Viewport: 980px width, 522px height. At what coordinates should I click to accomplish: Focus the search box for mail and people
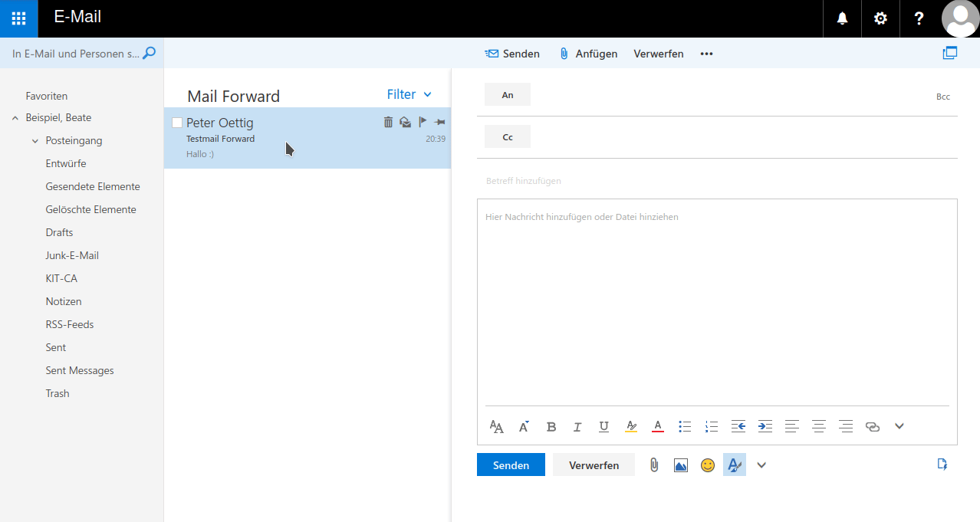click(x=75, y=54)
